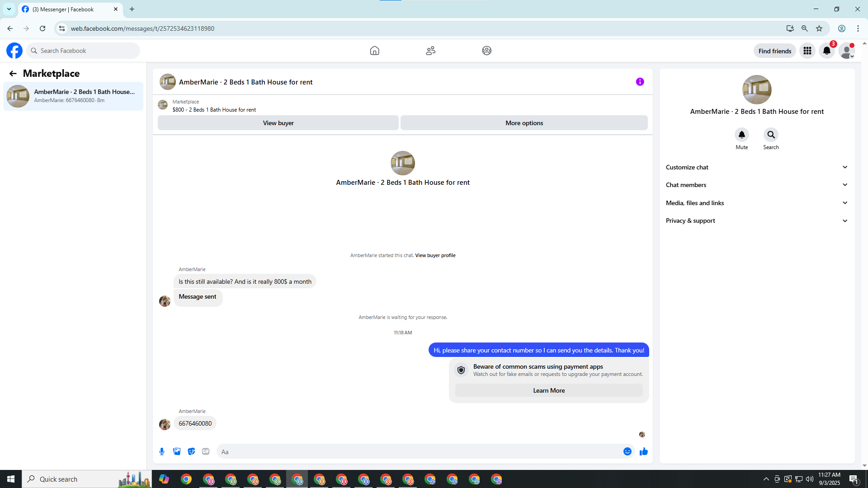Select the Messenger | Facebook browser tab
Image resolution: width=868 pixels, height=488 pixels.
pos(70,9)
